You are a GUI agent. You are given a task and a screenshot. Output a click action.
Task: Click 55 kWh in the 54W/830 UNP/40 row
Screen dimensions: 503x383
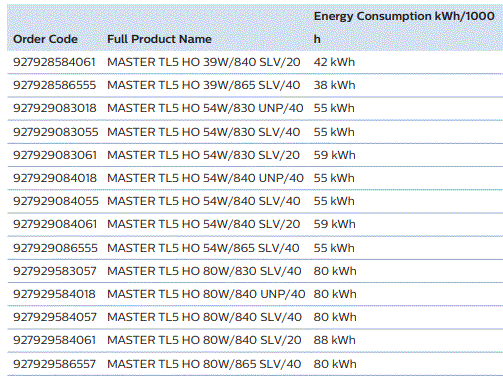click(334, 108)
